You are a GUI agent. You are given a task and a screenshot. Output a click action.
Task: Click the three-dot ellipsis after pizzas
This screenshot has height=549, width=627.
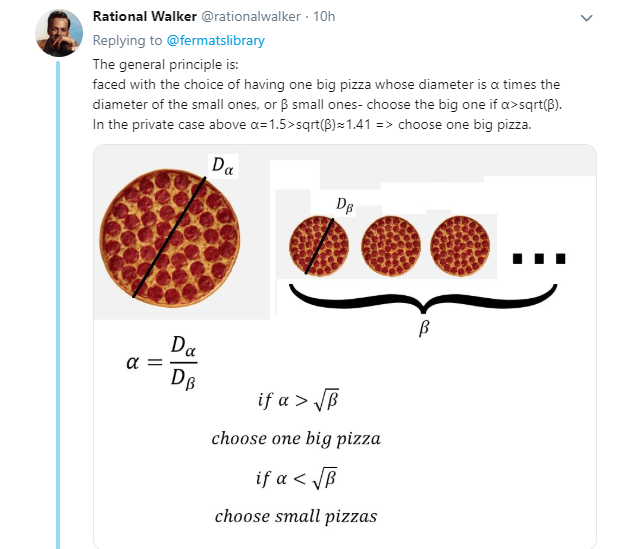[x=539, y=259]
